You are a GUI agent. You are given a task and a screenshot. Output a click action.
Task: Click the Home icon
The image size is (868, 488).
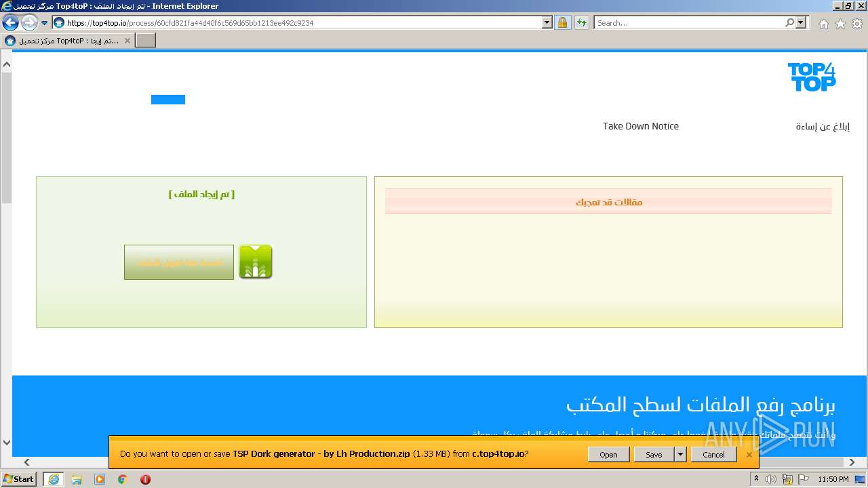coord(823,24)
